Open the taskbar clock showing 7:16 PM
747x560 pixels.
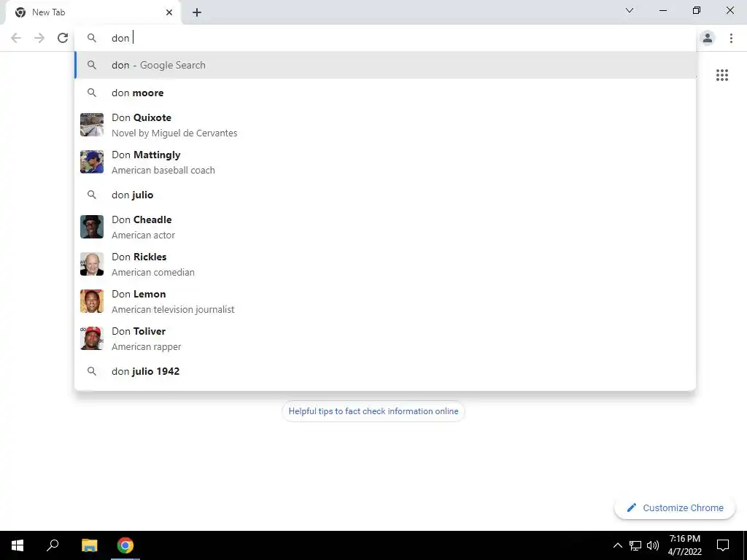tap(684, 545)
